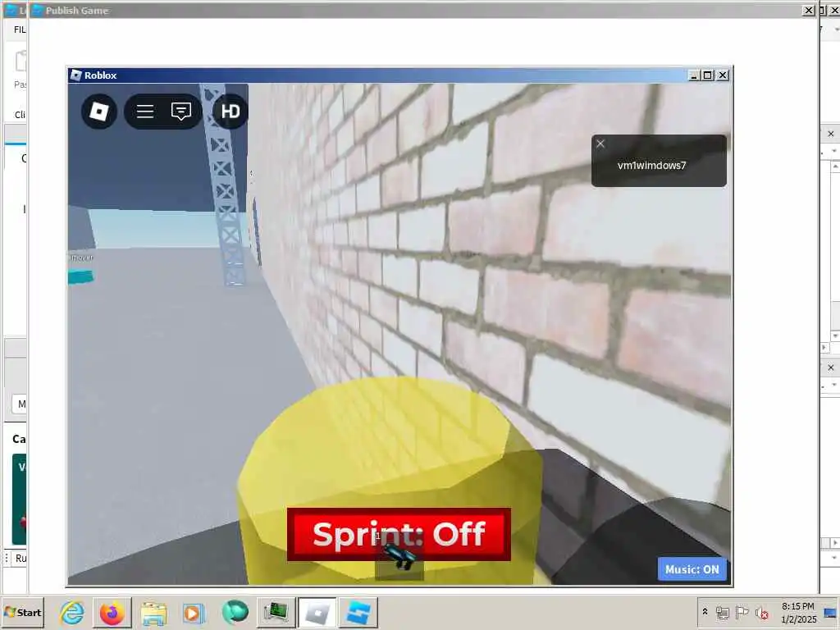The height and width of the screenshot is (630, 840).
Task: Open the Roblox logo menu button
Action: point(99,112)
